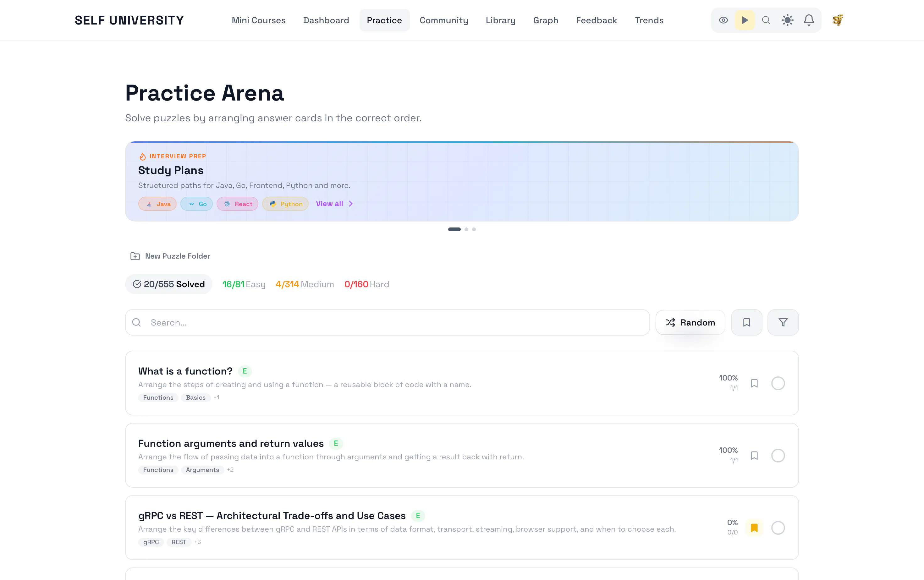This screenshot has width=924, height=580.
Task: Click the Random puzzle button
Action: [690, 323]
